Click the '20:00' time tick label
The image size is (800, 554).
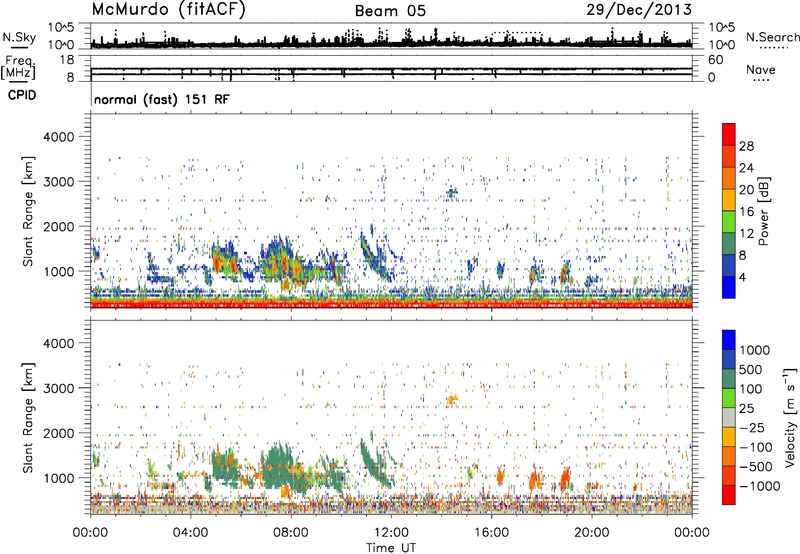click(591, 533)
